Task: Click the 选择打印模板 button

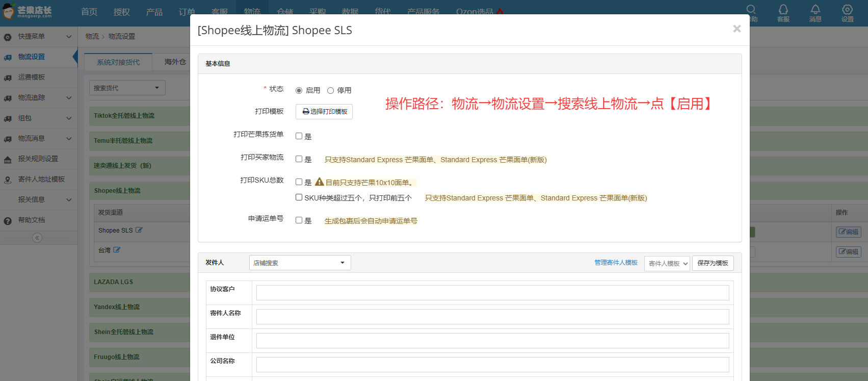Action: click(324, 111)
